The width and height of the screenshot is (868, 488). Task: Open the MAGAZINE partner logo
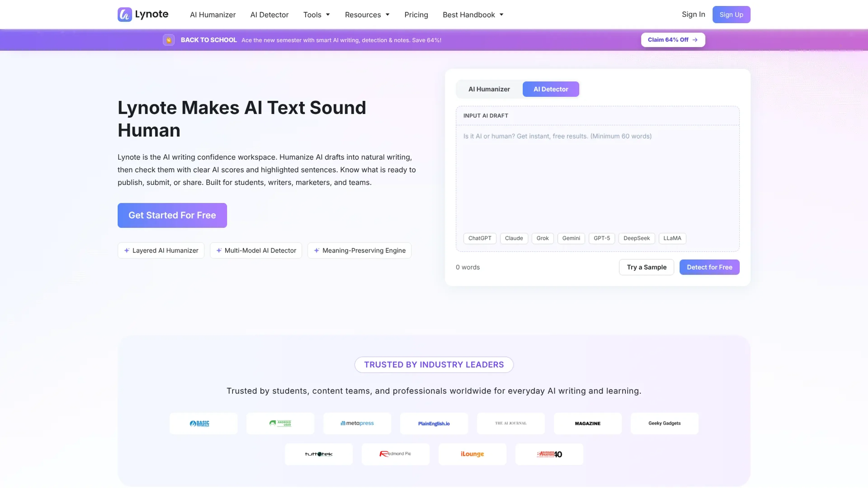(588, 423)
